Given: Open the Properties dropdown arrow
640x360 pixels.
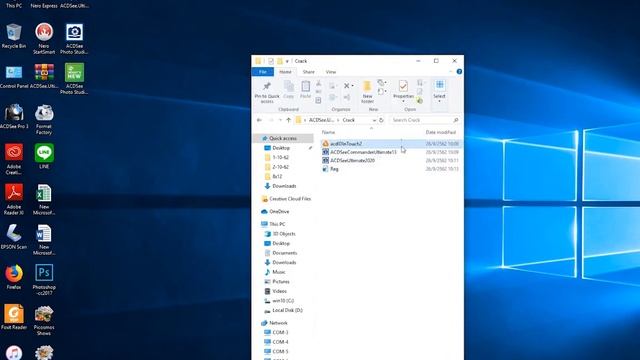Looking at the screenshot, I should coord(403,101).
